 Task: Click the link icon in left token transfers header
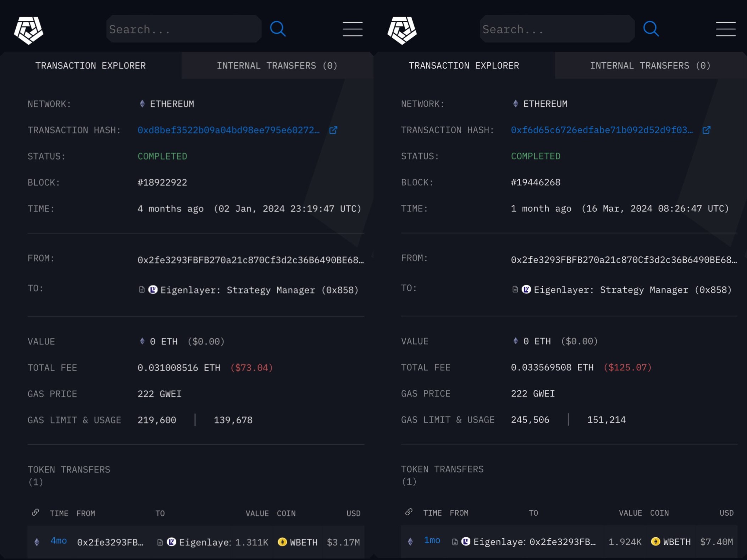coord(35,513)
